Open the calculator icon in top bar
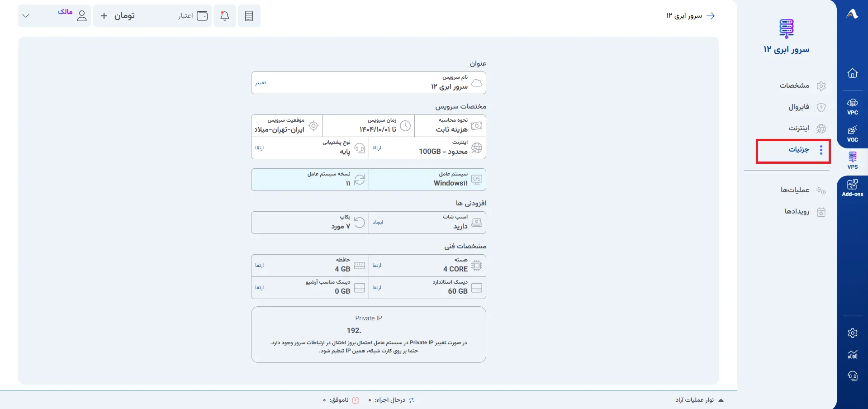This screenshot has height=409, width=868. [249, 16]
